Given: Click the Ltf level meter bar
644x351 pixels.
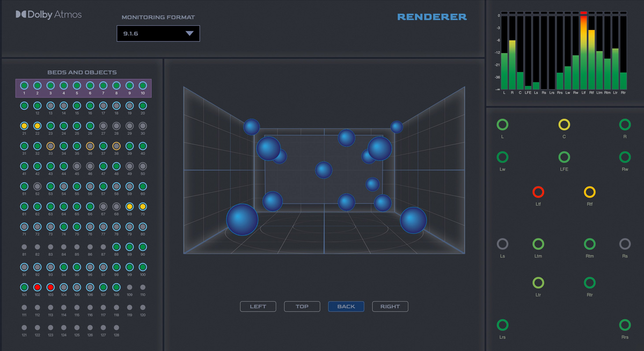Looking at the screenshot, I should (x=583, y=52).
